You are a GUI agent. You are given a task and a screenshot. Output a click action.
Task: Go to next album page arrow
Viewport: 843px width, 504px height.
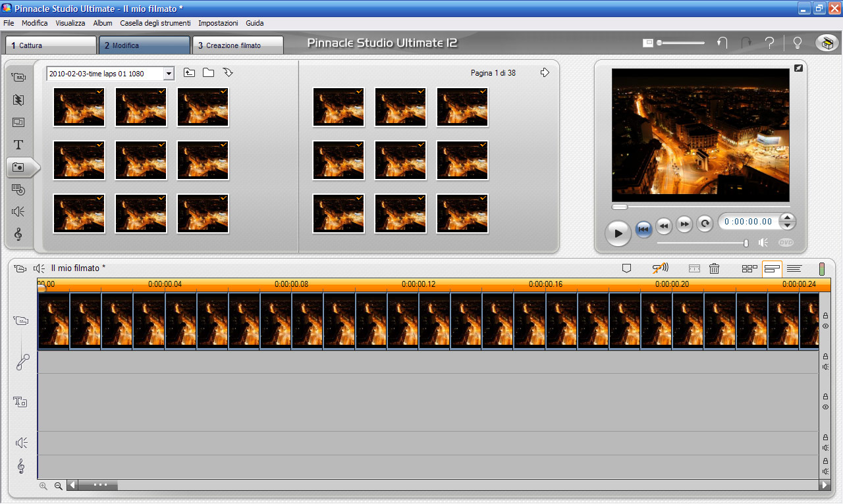[545, 73]
